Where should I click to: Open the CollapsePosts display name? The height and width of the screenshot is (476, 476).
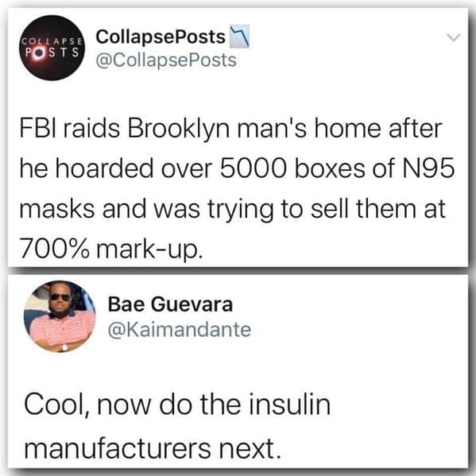[161, 37]
